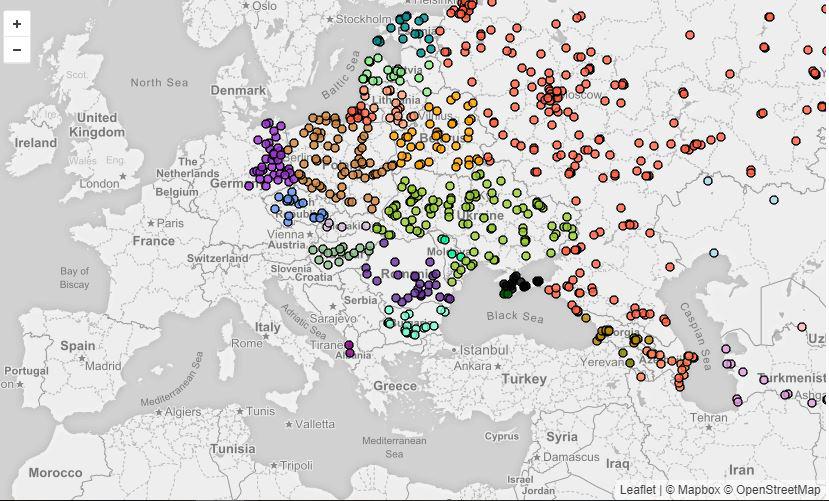Click the Rome city label
This screenshot has height=501, width=829.
[247, 343]
